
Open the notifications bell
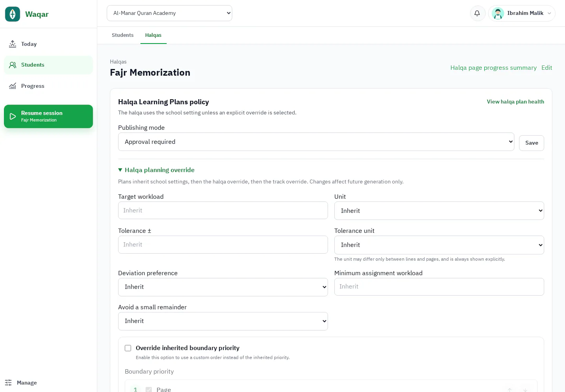478,13
